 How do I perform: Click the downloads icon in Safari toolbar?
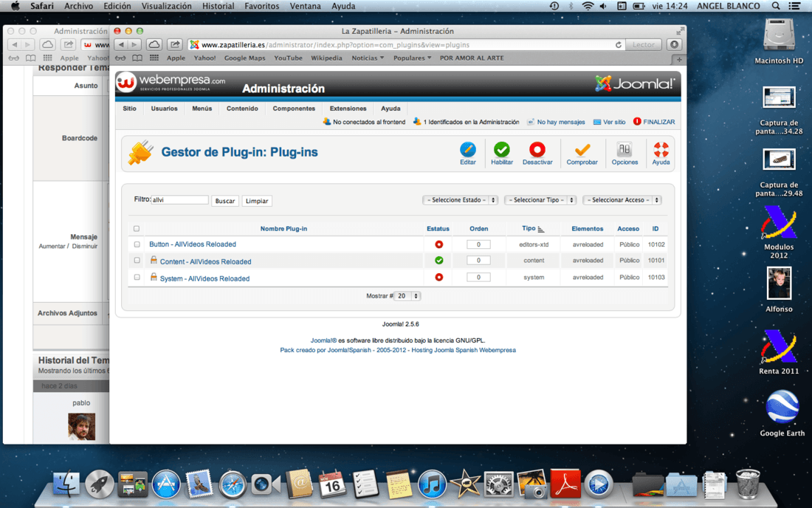(674, 44)
